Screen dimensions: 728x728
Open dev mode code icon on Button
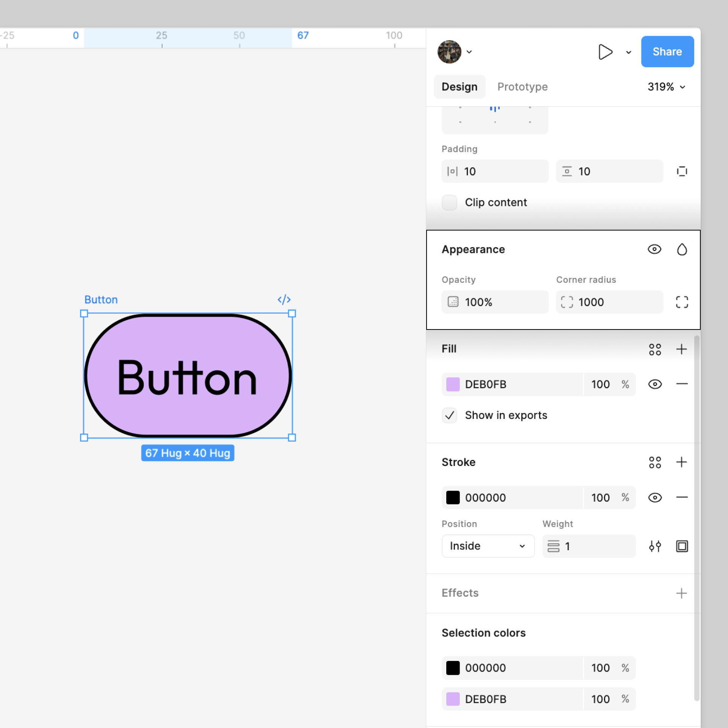click(x=284, y=300)
